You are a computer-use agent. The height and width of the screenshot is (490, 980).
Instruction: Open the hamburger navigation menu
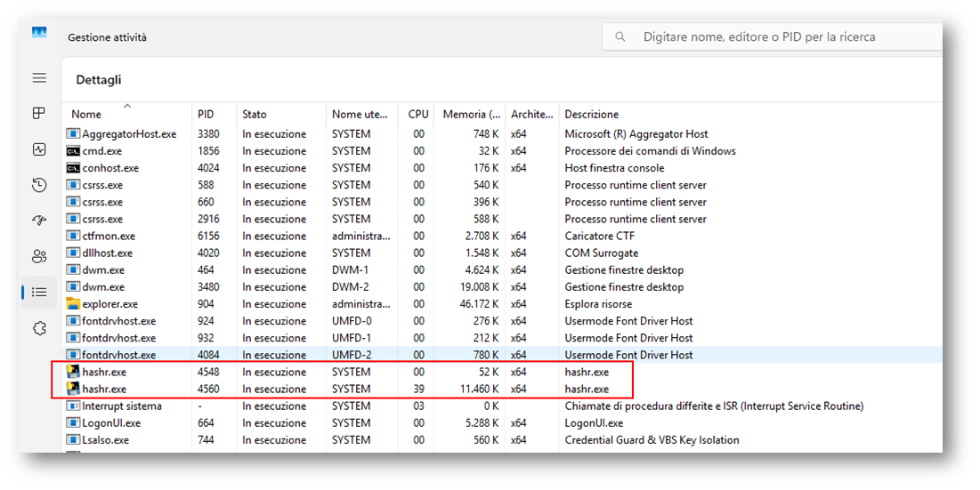39,78
